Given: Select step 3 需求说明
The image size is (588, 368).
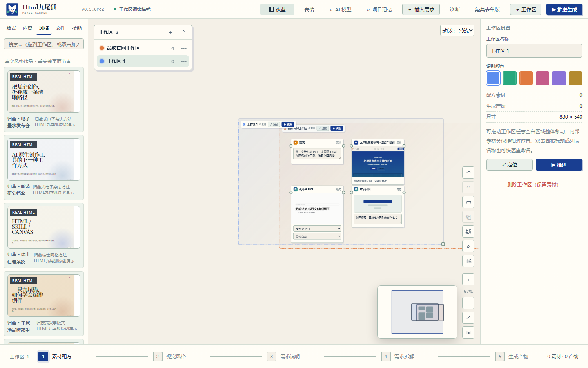Looking at the screenshot, I should pyautogui.click(x=283, y=357).
